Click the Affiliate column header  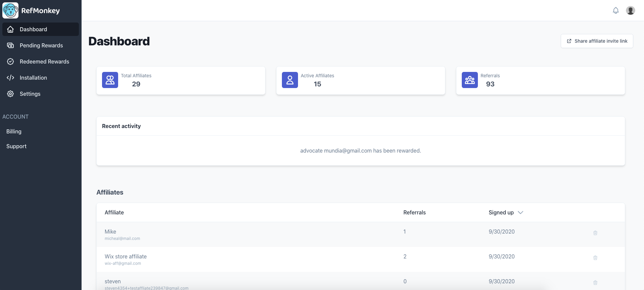114,212
